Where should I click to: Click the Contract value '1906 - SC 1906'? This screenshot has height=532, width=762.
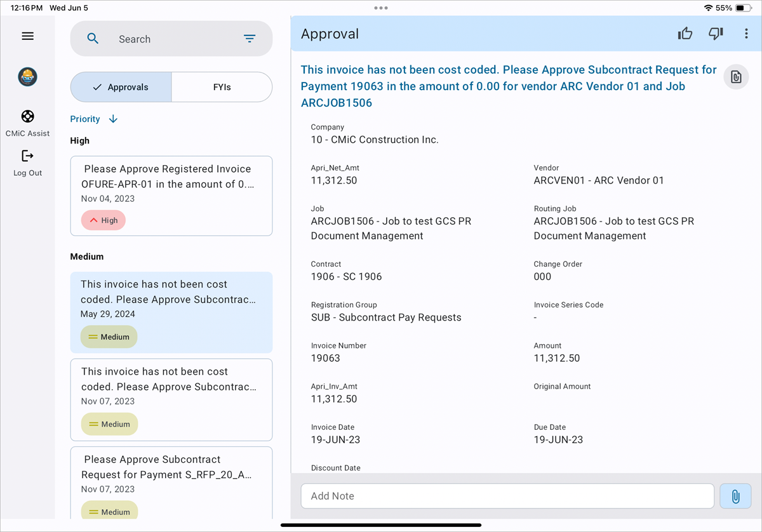(x=347, y=277)
